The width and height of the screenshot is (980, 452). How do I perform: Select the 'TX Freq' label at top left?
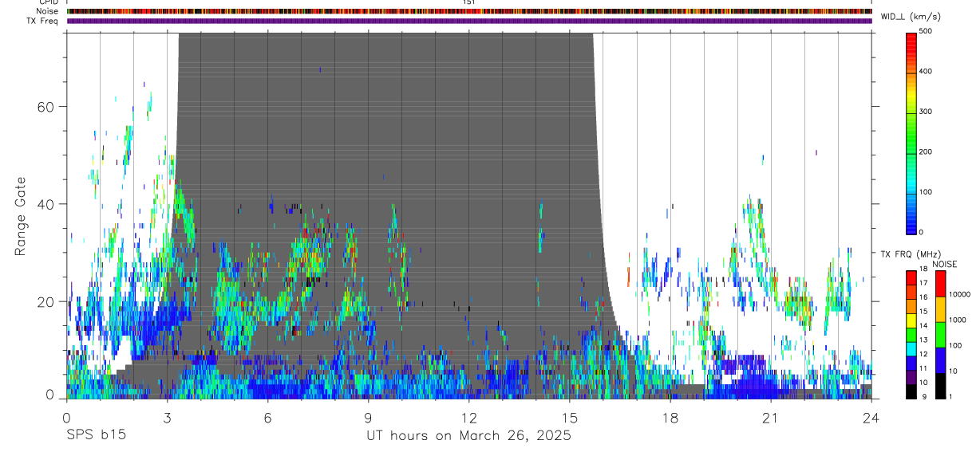coord(42,21)
